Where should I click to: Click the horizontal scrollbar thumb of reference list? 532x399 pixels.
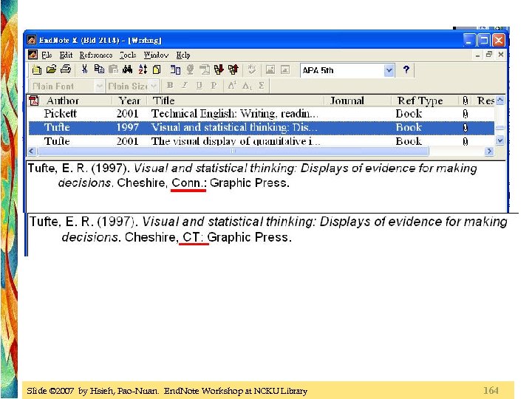point(233,151)
